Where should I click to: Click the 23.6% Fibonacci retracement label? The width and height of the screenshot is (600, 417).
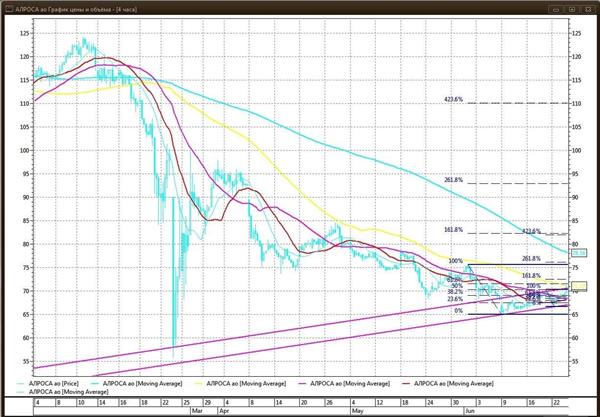click(455, 299)
